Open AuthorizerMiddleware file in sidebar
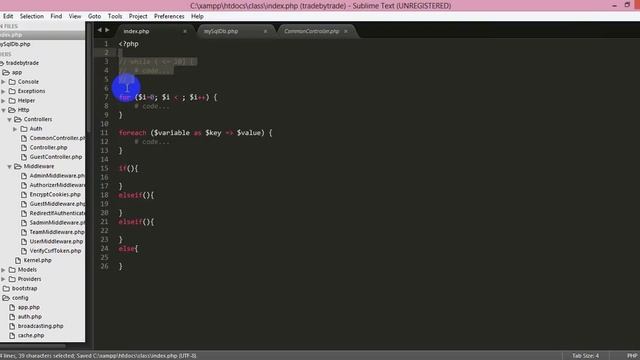 [x=57, y=185]
